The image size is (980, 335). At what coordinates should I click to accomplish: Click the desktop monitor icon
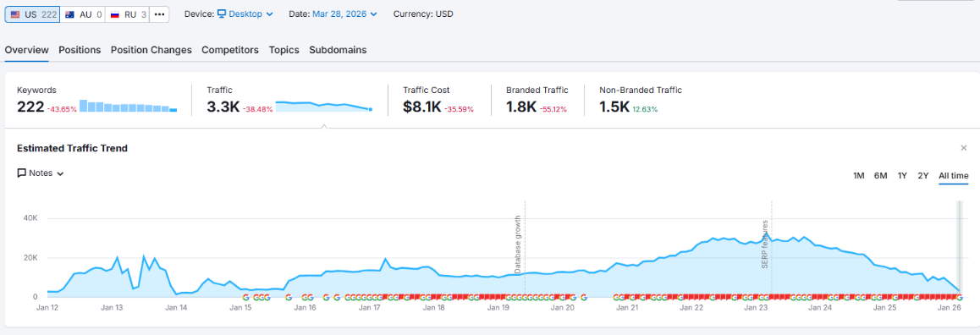click(x=222, y=14)
